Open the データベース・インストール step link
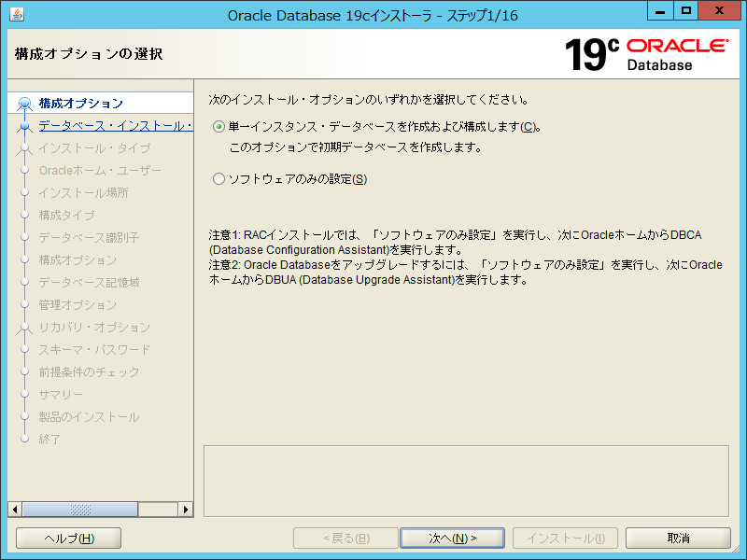 tap(116, 126)
